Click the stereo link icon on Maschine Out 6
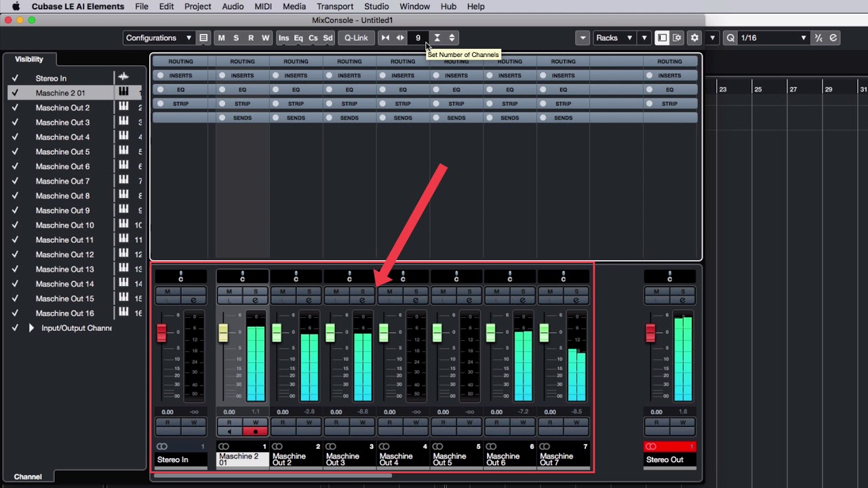 tap(491, 447)
